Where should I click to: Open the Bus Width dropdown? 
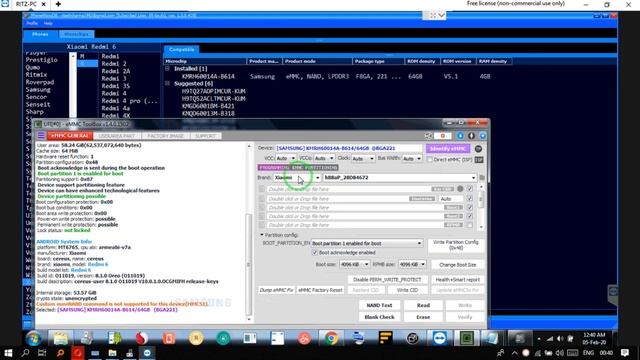pyautogui.click(x=411, y=158)
